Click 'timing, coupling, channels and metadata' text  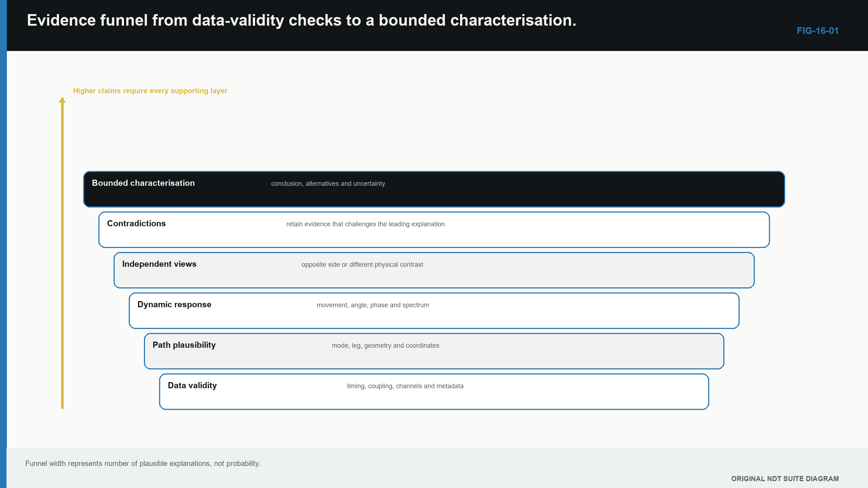pyautogui.click(x=405, y=386)
